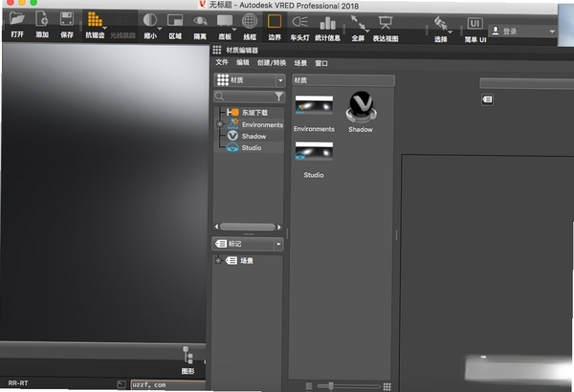Screen dimensions: 574x392
Task: Click the RR-RT status bar label
Action: point(18,382)
